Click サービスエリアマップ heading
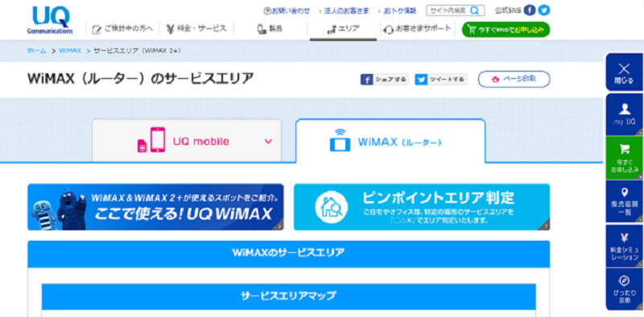Screen dimensions: 644x318 point(288,295)
